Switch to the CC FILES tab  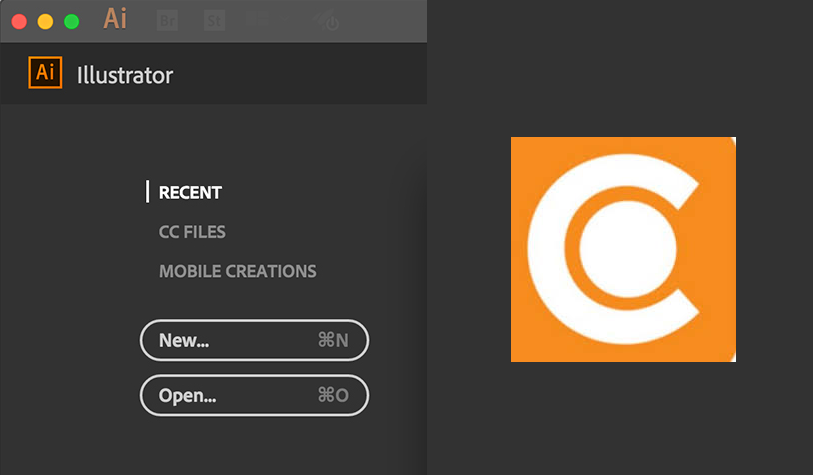coord(192,232)
